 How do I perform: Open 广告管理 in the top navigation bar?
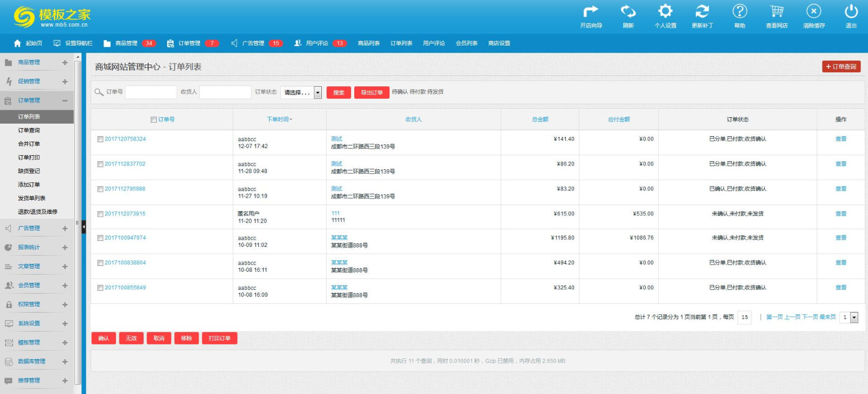click(253, 43)
